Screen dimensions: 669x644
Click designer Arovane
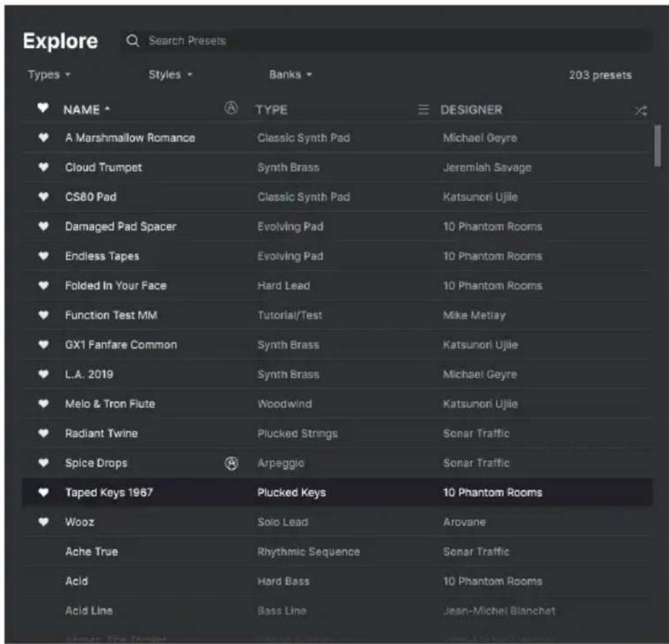pos(464,522)
